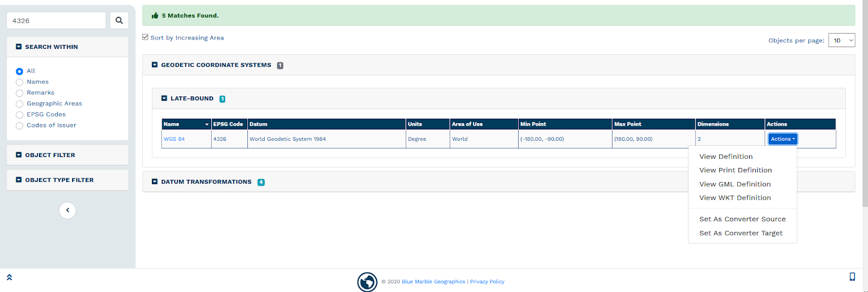Viewport: 868px width, 292px height.
Task: Click the Late-Bound count badge
Action: [x=222, y=99]
